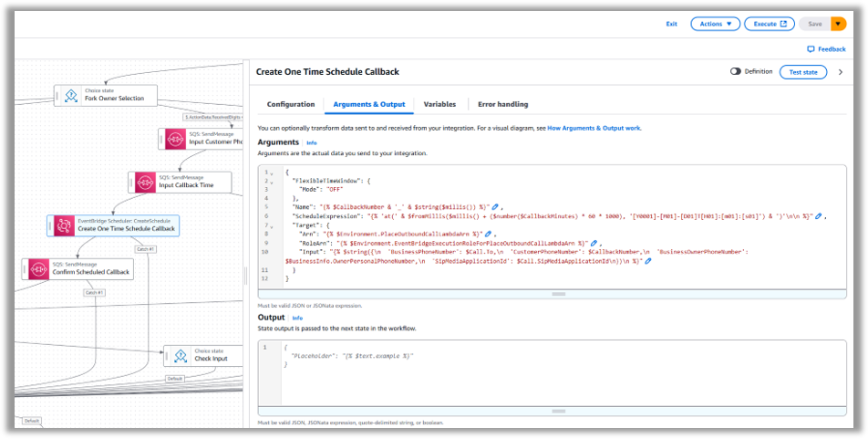The width and height of the screenshot is (868, 439).
Task: Select the Fork Owner Selection state
Action: click(106, 95)
